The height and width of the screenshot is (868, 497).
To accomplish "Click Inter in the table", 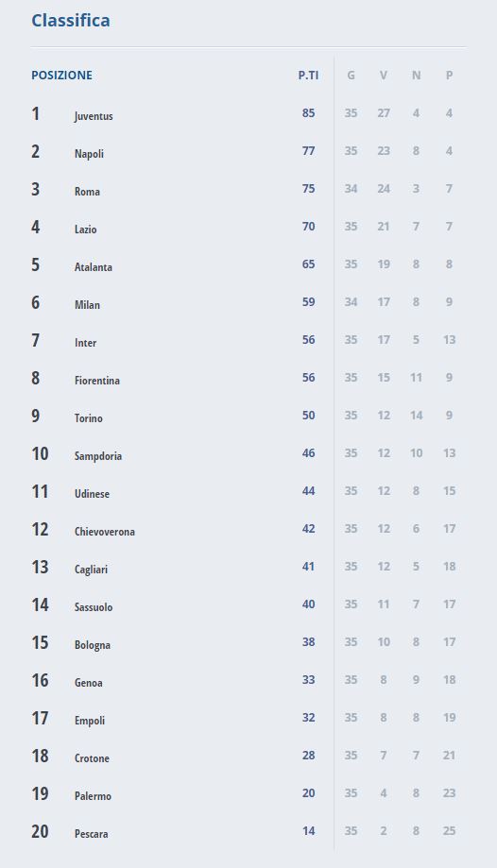I will (x=85, y=343).
